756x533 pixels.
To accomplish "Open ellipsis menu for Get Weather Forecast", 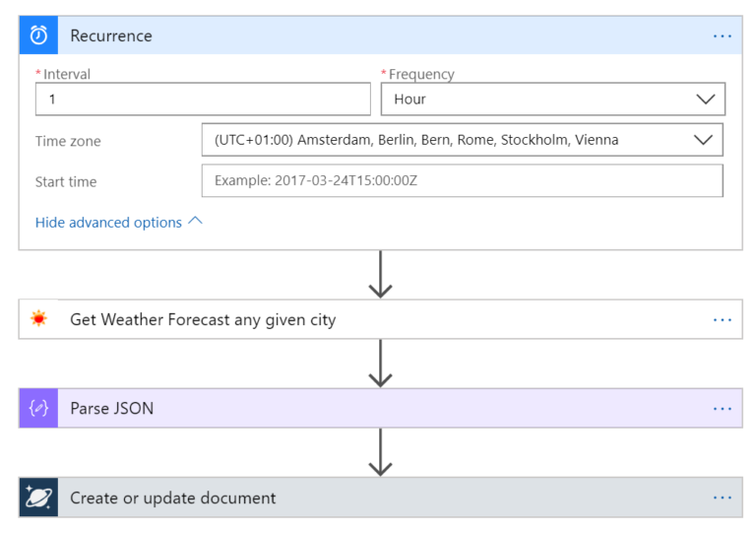I will tap(723, 320).
